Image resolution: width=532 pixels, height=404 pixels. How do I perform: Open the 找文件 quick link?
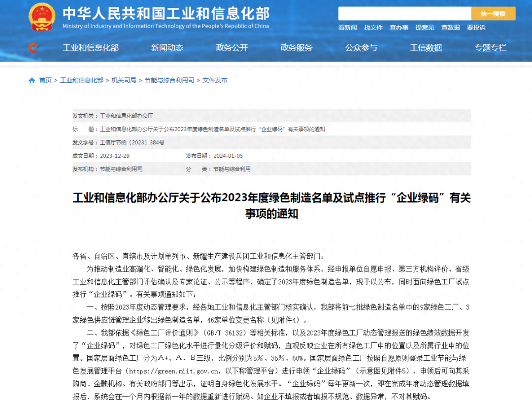click(373, 28)
